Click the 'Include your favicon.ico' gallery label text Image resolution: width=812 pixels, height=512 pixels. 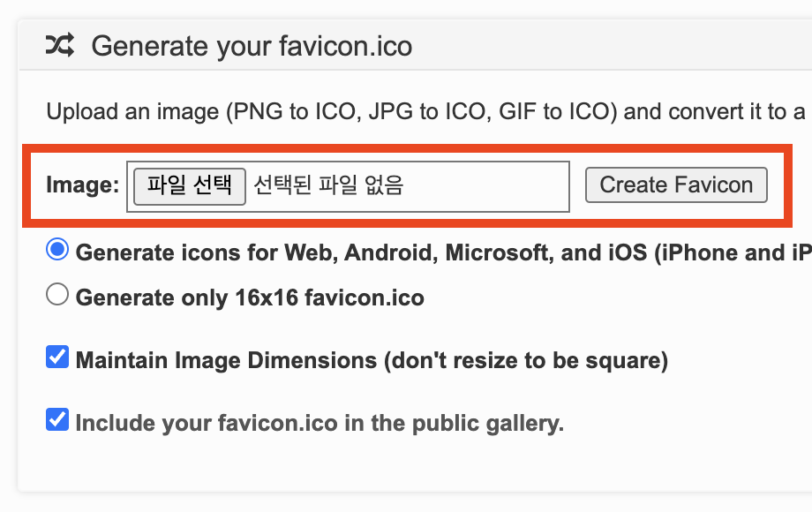319,423
